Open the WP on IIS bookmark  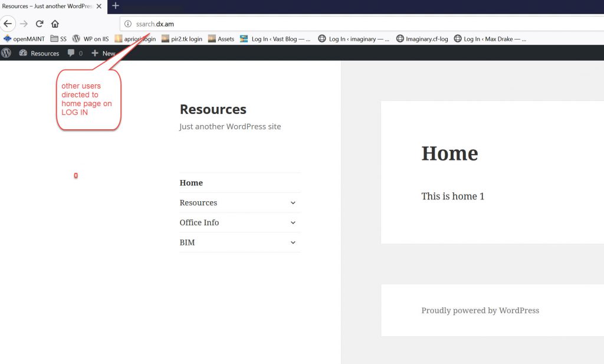click(x=90, y=39)
